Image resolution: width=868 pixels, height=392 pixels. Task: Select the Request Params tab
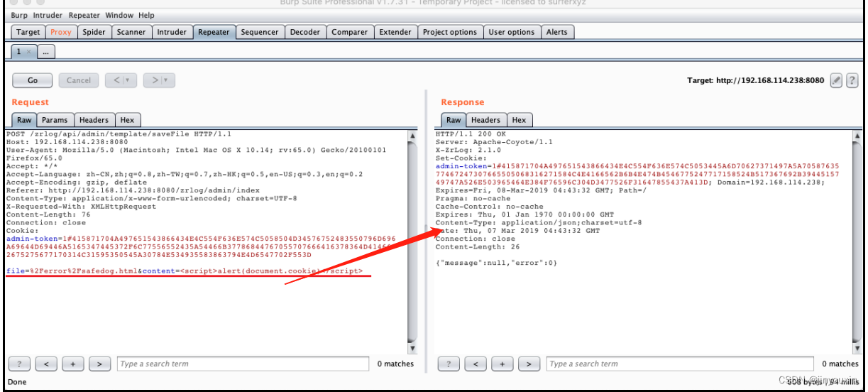click(x=55, y=120)
